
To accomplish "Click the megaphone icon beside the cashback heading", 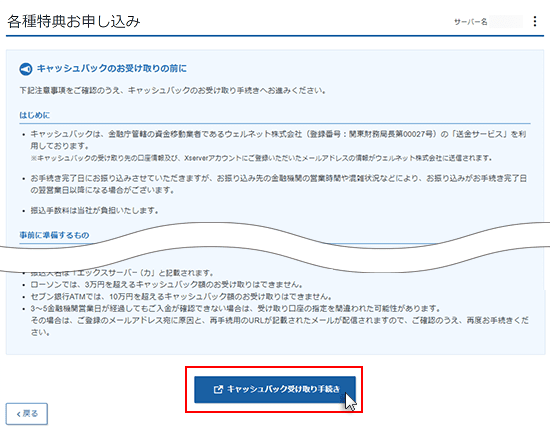I will click(x=26, y=69).
